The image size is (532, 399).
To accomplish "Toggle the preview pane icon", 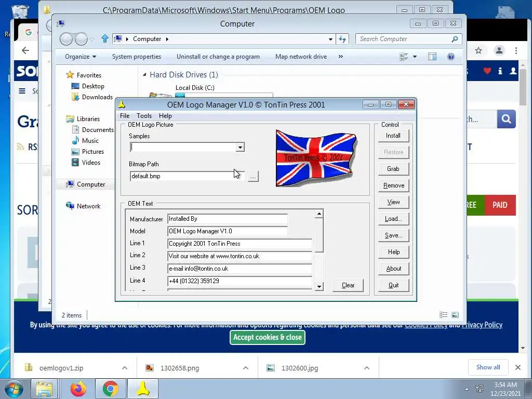I will (432, 57).
